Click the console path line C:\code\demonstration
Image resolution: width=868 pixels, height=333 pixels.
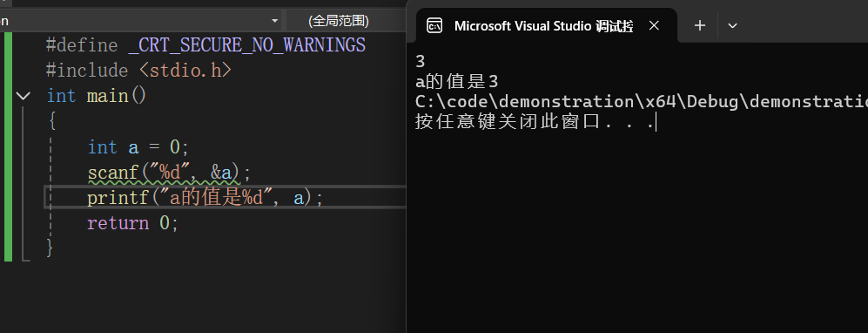[641, 102]
